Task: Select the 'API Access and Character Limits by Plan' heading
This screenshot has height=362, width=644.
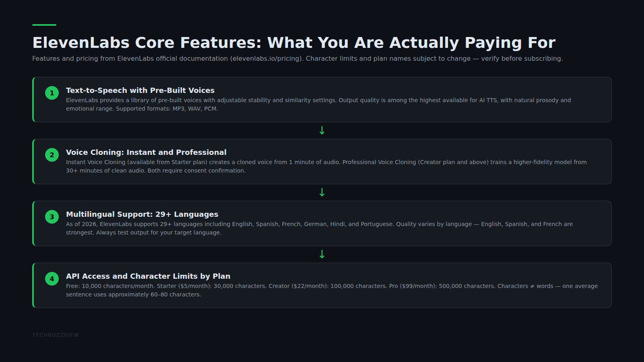Action: 148,276
